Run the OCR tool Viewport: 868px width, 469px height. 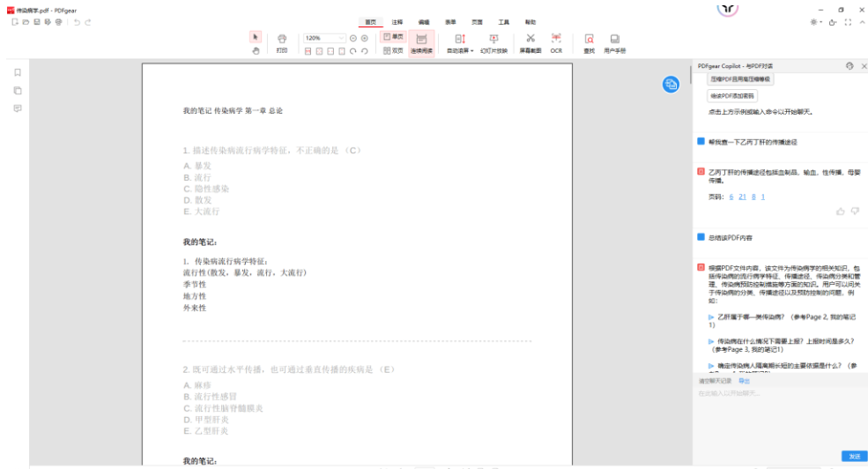pos(556,43)
